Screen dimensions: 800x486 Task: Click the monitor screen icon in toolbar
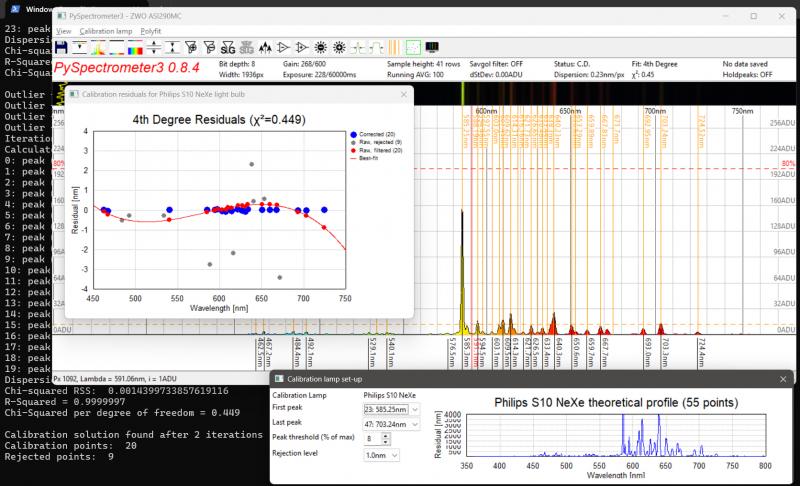point(432,46)
